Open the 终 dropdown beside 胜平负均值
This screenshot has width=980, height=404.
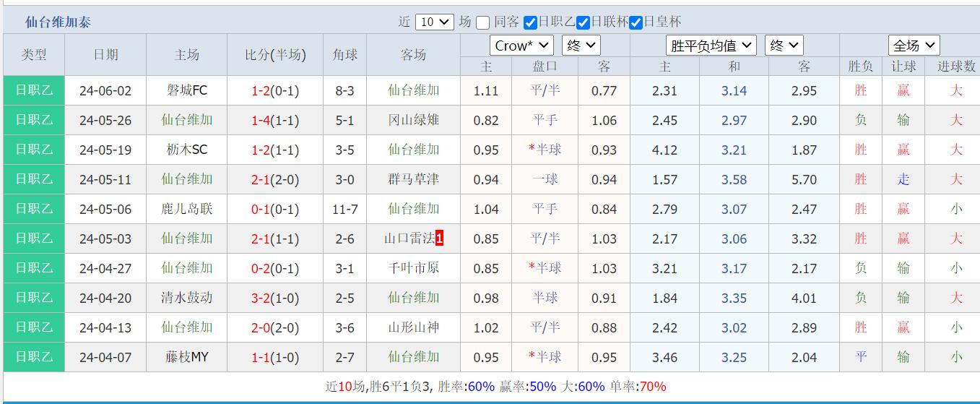pos(784,46)
